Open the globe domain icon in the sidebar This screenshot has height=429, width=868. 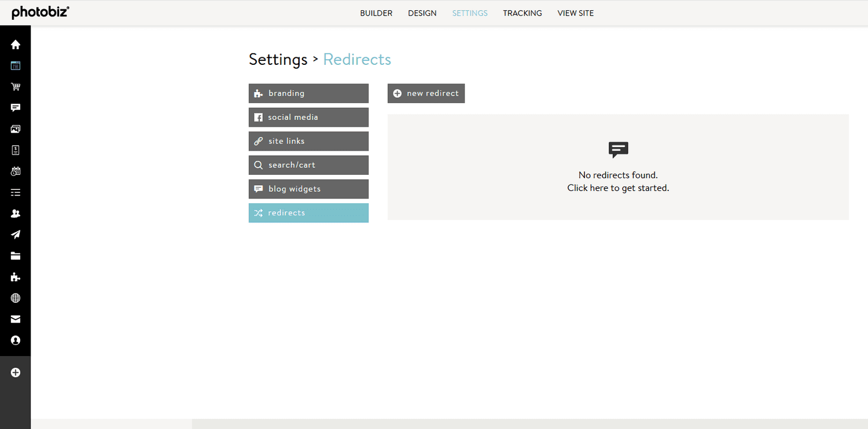[16, 298]
